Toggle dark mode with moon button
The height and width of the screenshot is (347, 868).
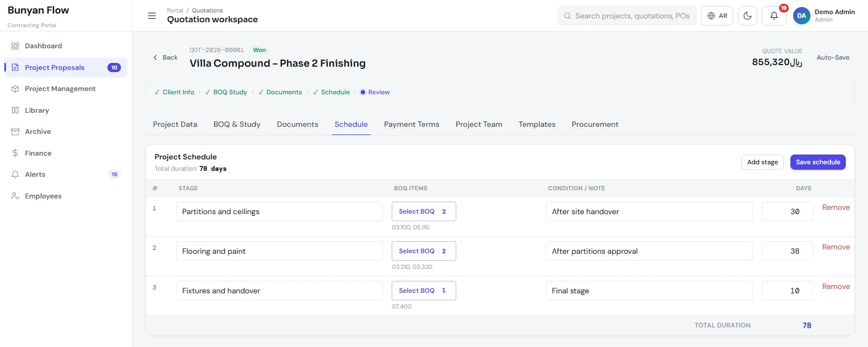[x=748, y=16]
